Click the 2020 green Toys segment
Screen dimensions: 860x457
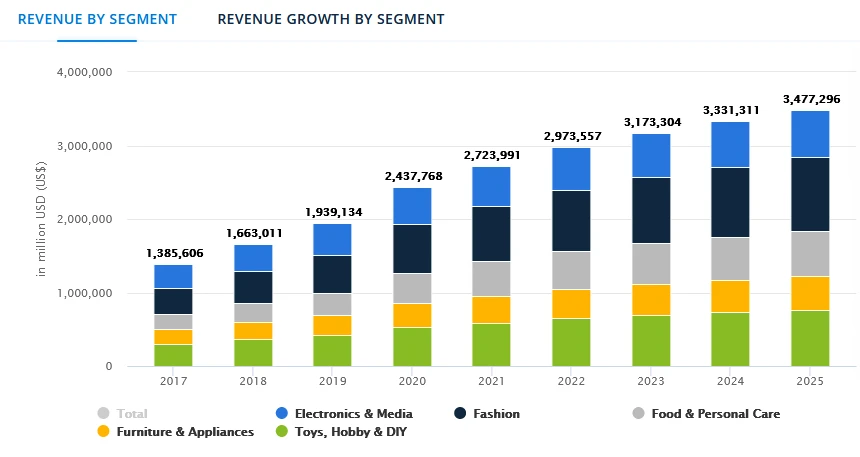[412, 346]
